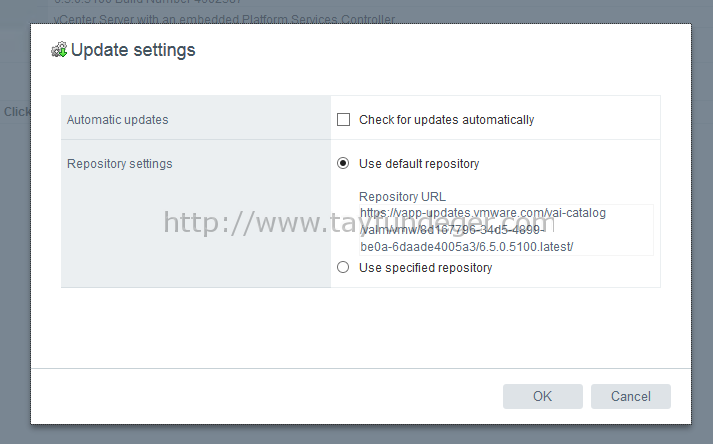Viewport: 713px width, 444px height.
Task: Click the Use default repository label text
Action: click(x=419, y=164)
